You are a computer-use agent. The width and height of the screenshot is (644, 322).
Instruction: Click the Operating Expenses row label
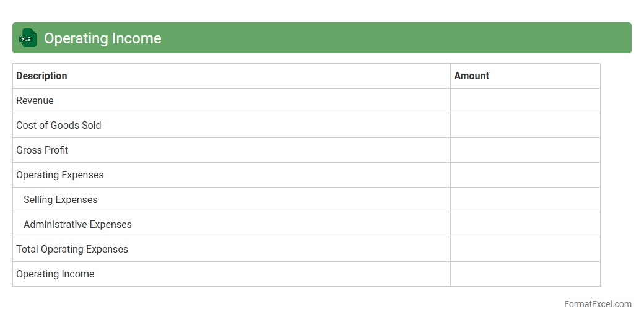(x=59, y=175)
